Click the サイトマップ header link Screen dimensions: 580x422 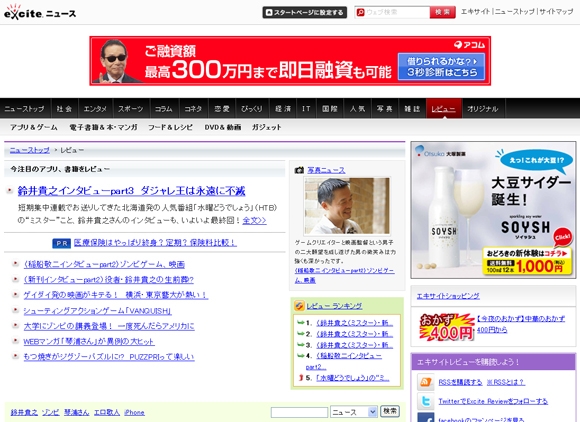[556, 12]
